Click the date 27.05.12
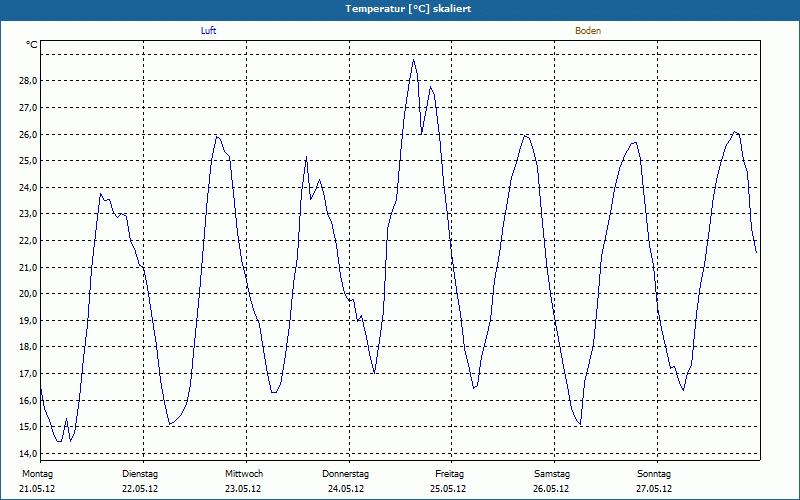 pyautogui.click(x=654, y=489)
